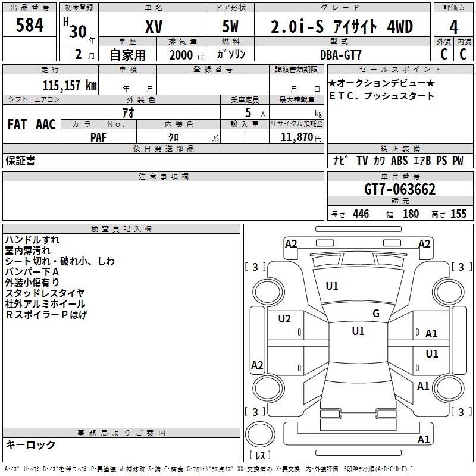Image resolution: width=476 pixels, height=476 pixels.
Task: Click the lot number 584
Action: [x=29, y=24]
